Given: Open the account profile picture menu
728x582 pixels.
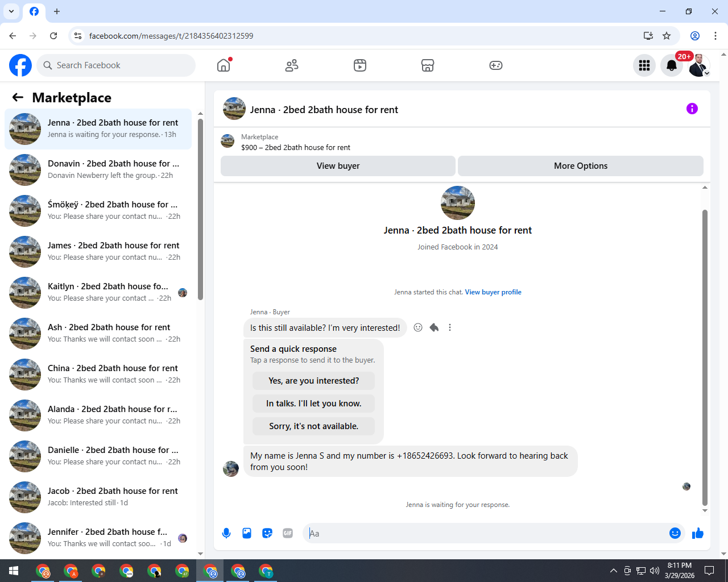Looking at the screenshot, I should tap(699, 65).
